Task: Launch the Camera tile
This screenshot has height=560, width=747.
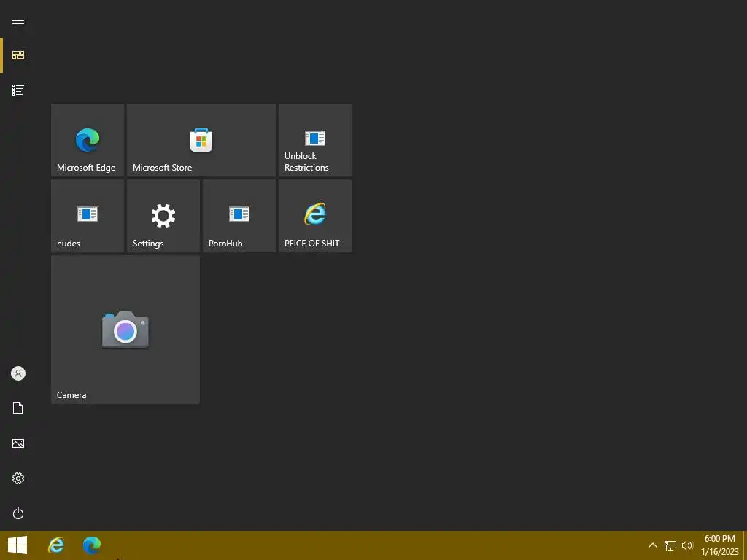Action: click(x=125, y=330)
